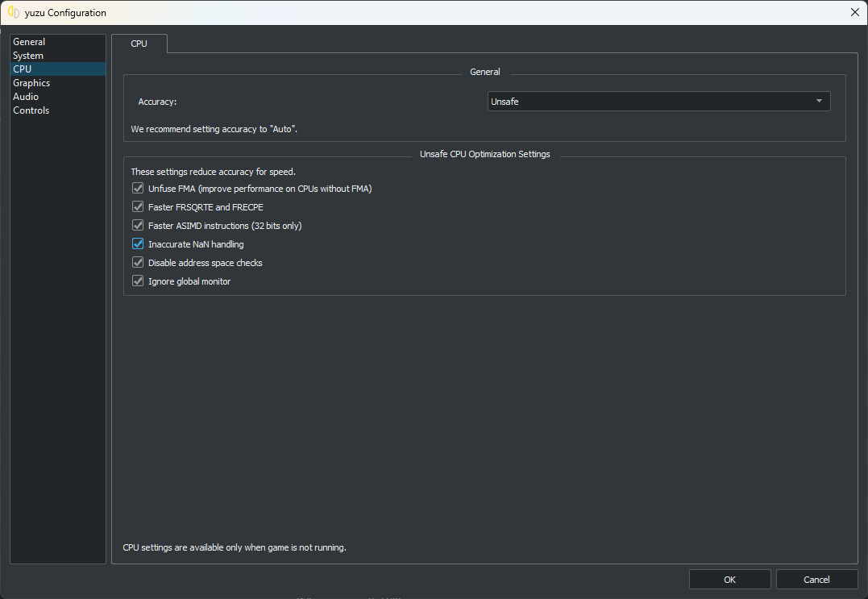Toggle Inaccurate NaN handling checkbox
868x599 pixels.
[x=138, y=244]
